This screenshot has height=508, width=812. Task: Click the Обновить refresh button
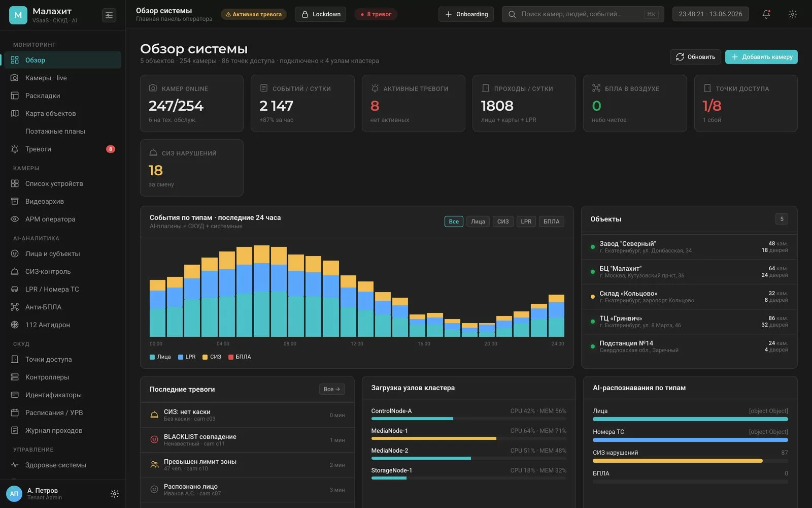[x=695, y=57]
